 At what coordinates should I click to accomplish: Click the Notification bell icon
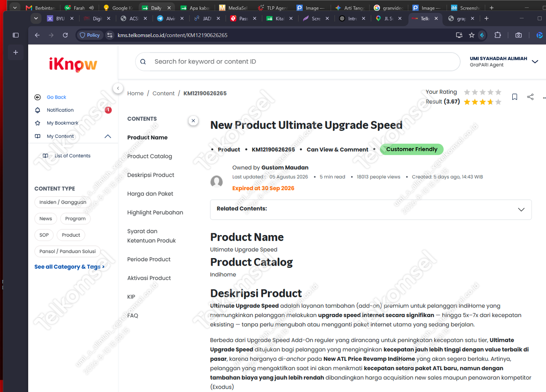(38, 110)
